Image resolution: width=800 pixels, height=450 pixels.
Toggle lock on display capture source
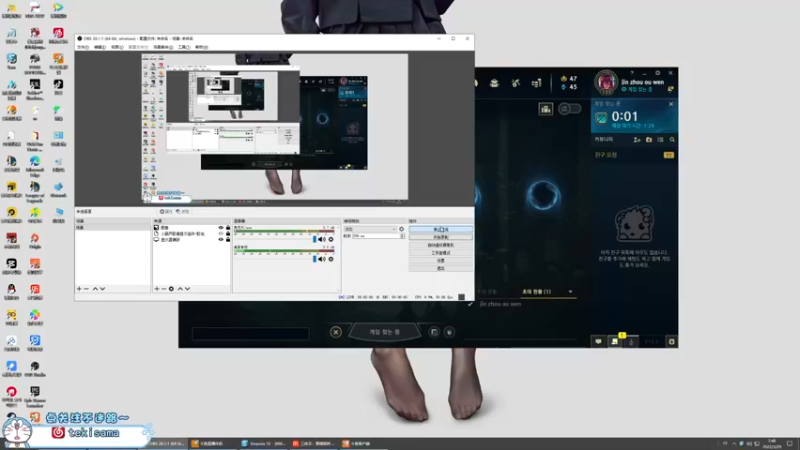(x=228, y=239)
